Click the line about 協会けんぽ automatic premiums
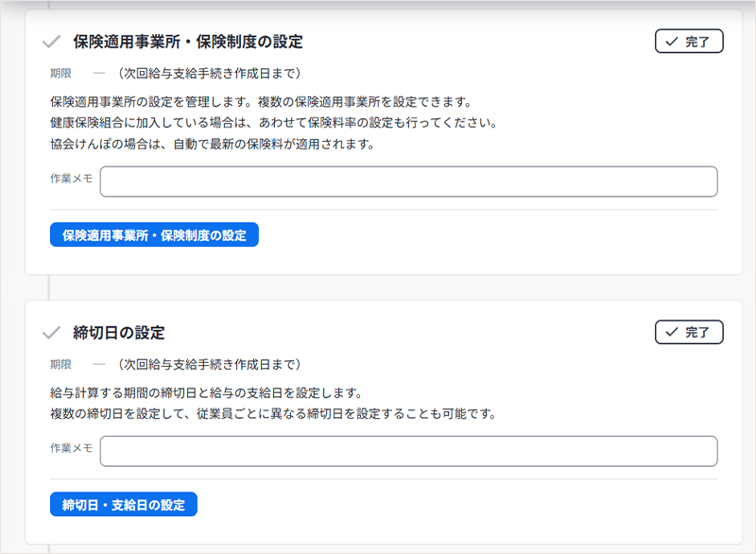The image size is (756, 554). [x=213, y=145]
